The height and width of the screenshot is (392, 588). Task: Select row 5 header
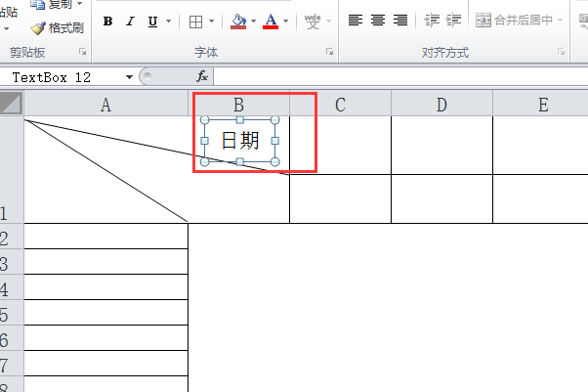(12, 313)
